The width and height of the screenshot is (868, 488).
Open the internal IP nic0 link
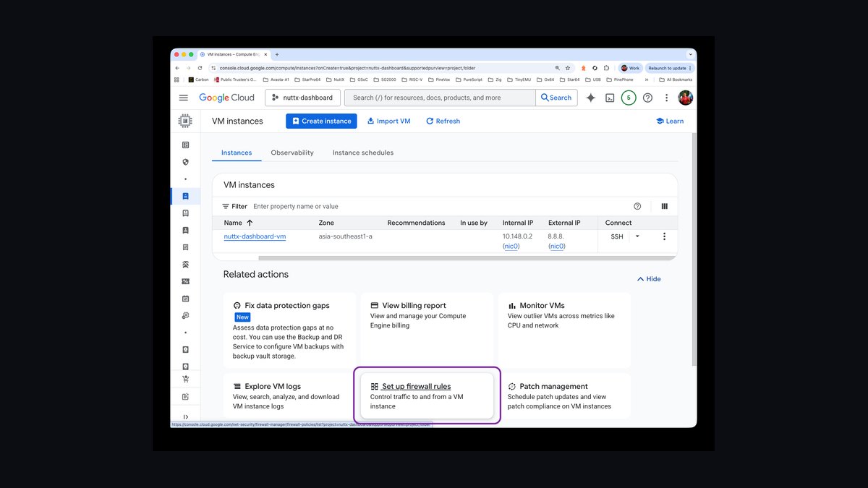[511, 247]
